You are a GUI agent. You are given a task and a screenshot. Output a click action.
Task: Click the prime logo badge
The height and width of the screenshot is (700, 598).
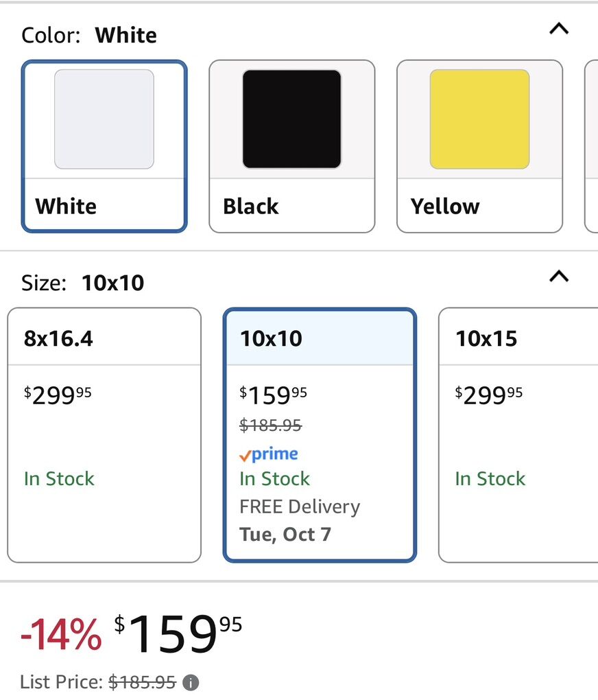click(269, 454)
